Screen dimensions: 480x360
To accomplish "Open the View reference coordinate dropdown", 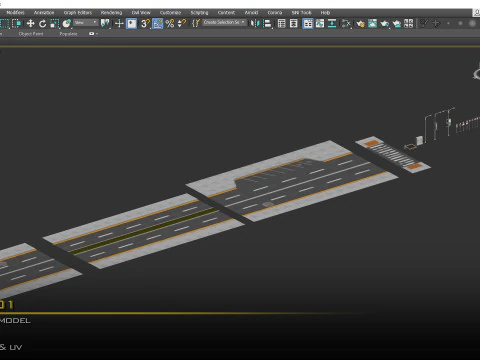I will 86,22.
